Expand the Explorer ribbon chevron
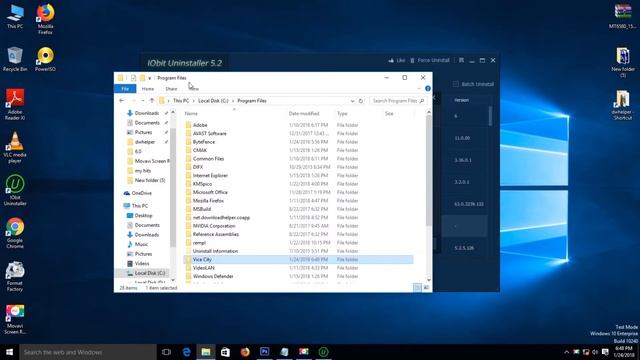 (x=419, y=89)
